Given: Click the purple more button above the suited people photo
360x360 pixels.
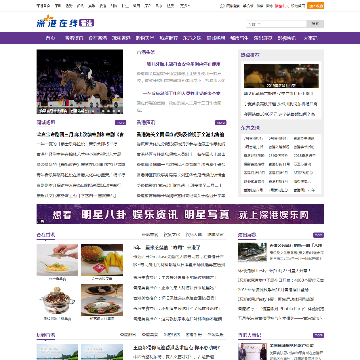Looking at the screenshot, I should click(318, 335).
